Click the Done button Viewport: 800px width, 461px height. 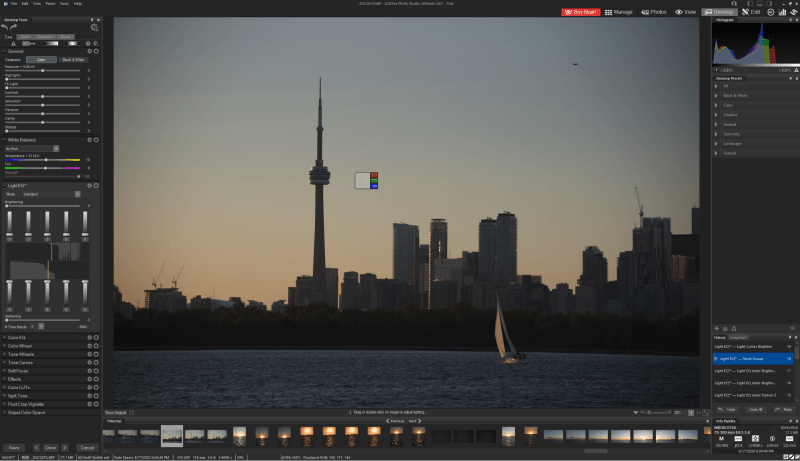(51, 448)
